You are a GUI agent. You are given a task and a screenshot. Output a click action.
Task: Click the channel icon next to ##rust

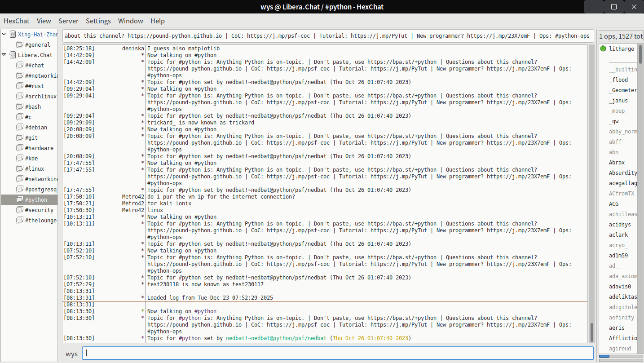[x=19, y=86]
